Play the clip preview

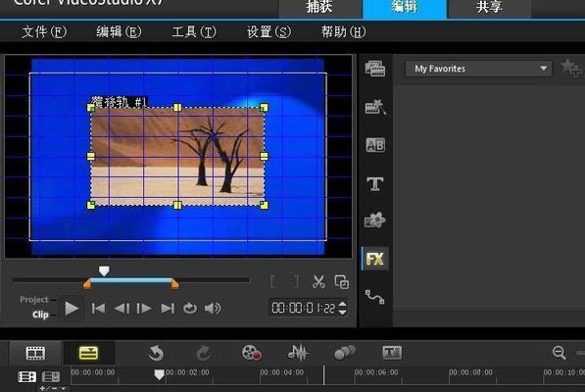(x=72, y=309)
